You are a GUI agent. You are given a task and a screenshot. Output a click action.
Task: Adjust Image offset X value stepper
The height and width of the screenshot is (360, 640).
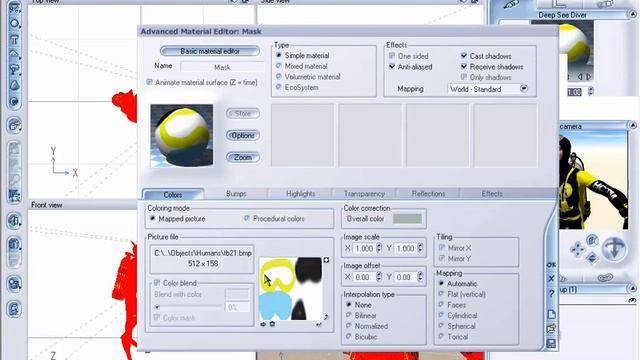pyautogui.click(x=379, y=277)
